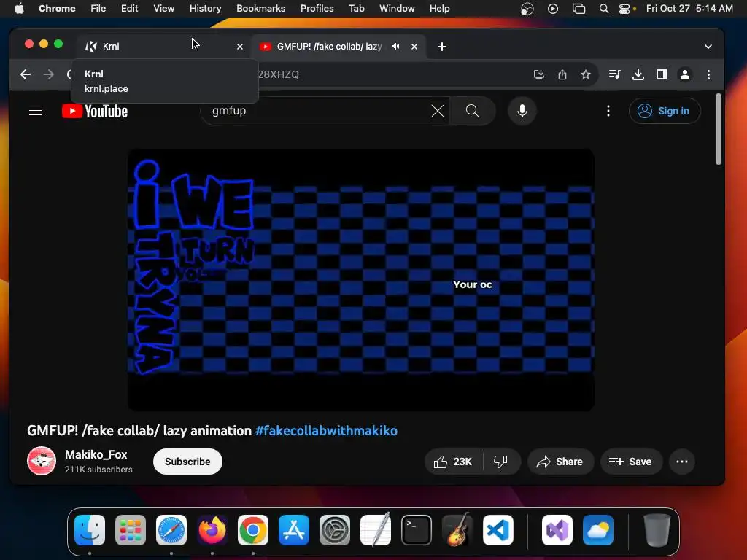Screen dimensions: 747x560
Task: Launch GarageBand from the Dock
Action: [457, 530]
